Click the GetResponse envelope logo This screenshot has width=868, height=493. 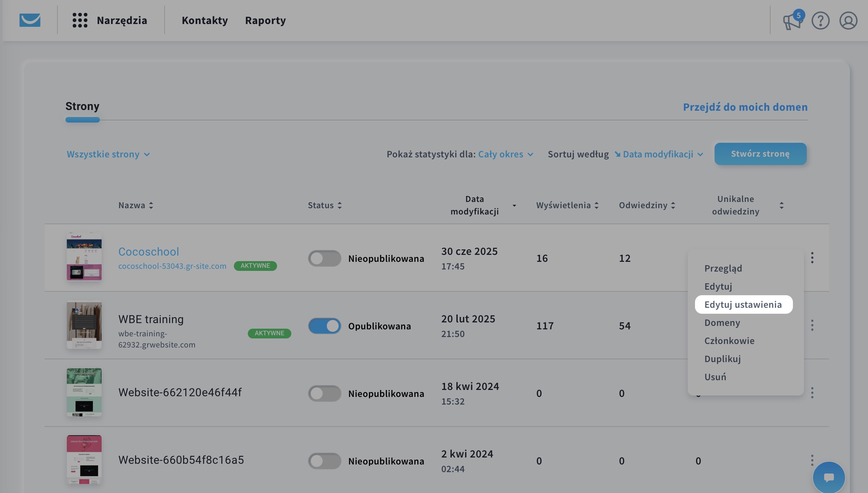point(30,20)
